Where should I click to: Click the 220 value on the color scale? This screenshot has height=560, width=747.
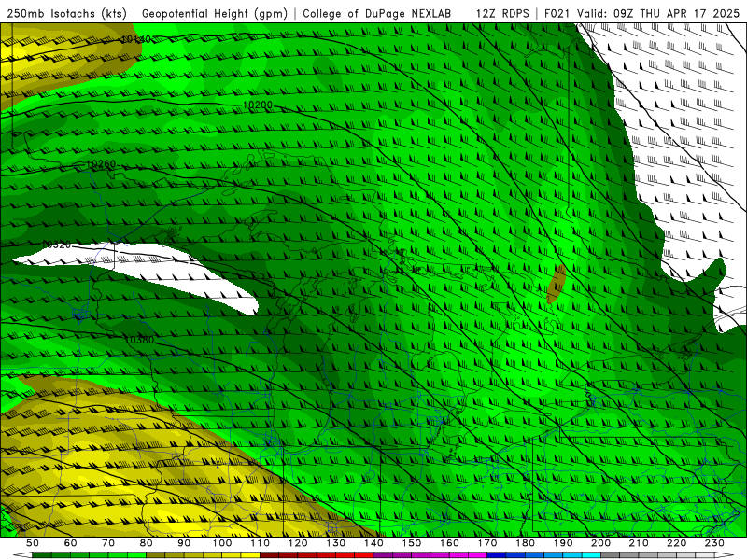676,543
